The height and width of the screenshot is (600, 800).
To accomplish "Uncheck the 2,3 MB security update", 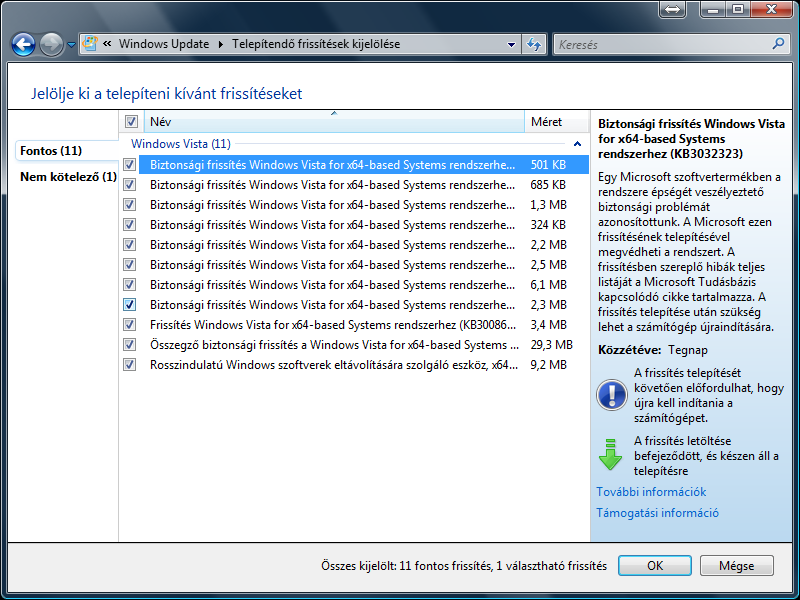I will coord(130,305).
